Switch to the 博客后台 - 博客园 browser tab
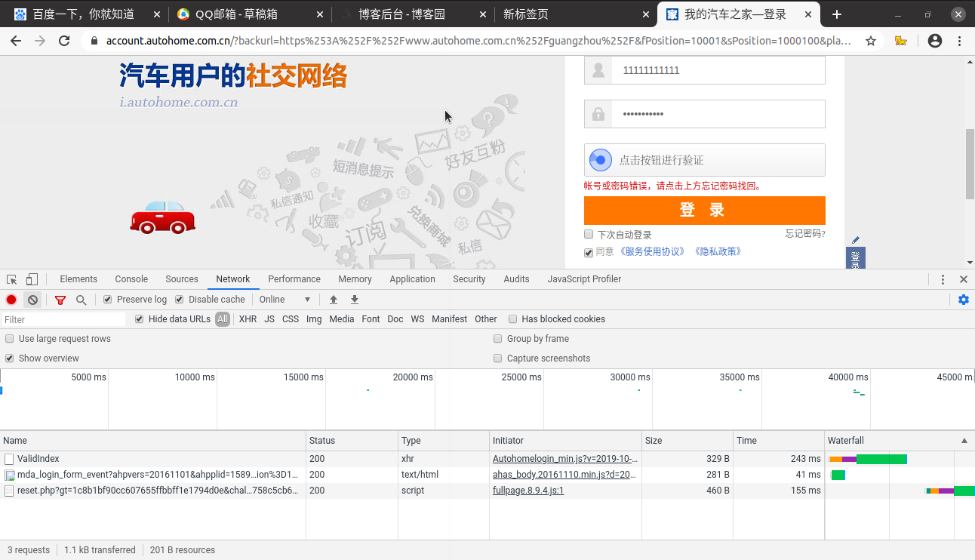This screenshot has height=560, width=975. click(x=413, y=14)
